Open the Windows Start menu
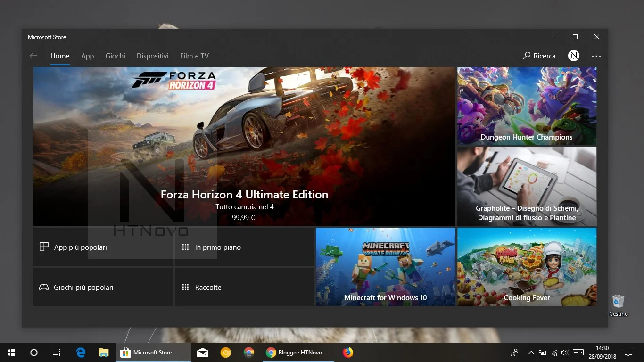Image resolution: width=644 pixels, height=362 pixels. 11,353
